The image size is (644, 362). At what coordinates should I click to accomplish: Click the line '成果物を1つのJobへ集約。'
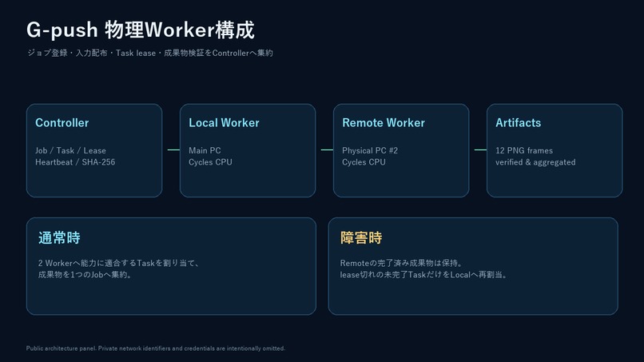(85, 274)
